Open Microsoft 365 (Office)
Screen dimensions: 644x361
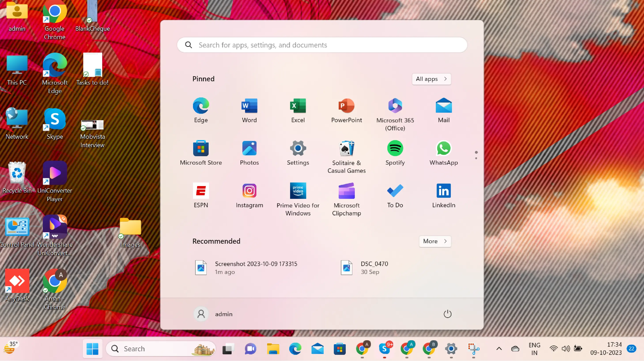395,114
